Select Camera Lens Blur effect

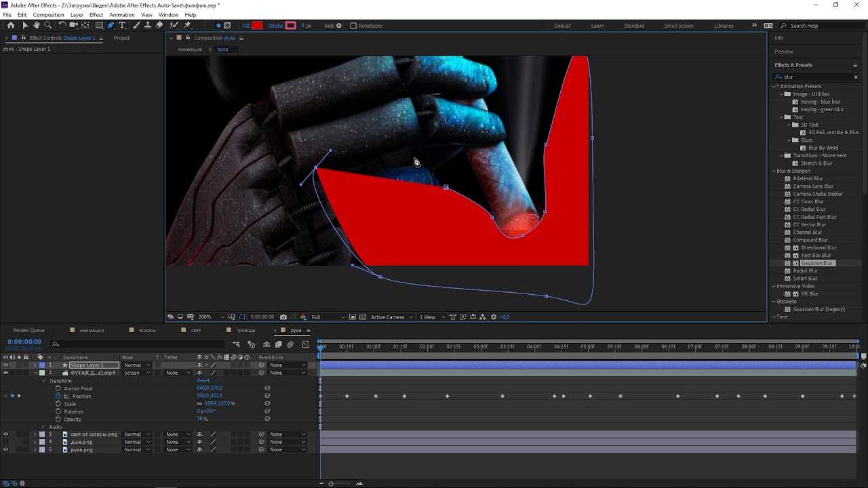(813, 186)
